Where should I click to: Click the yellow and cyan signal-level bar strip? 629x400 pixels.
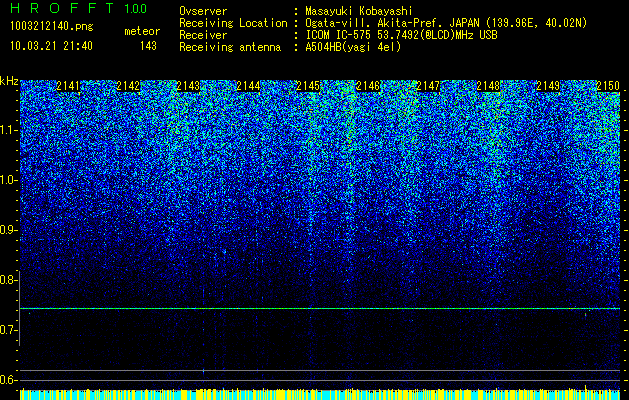coord(320,394)
